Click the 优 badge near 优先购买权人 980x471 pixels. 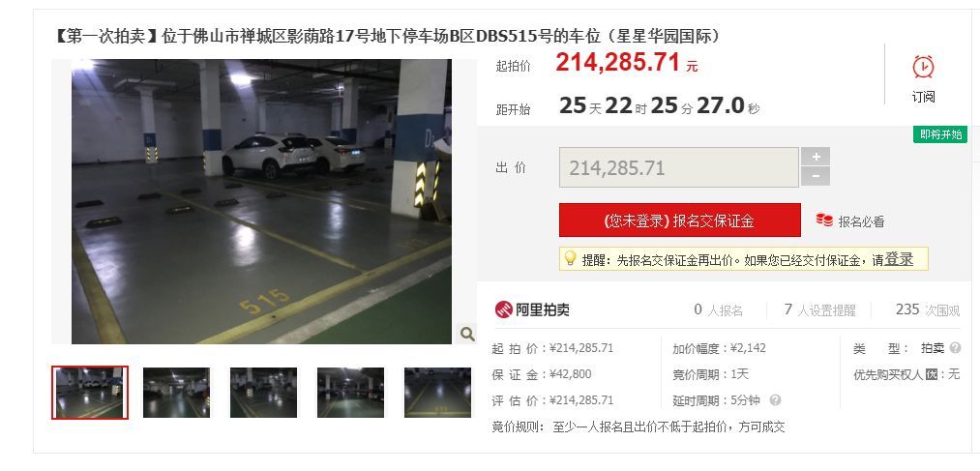click(932, 375)
